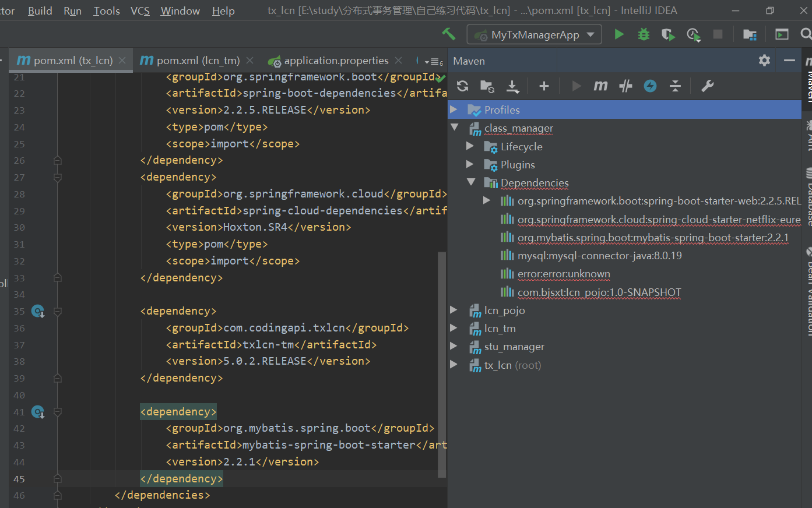Click the green inspection checkmark indicator
Screen dimensions: 812x508
(x=441, y=77)
